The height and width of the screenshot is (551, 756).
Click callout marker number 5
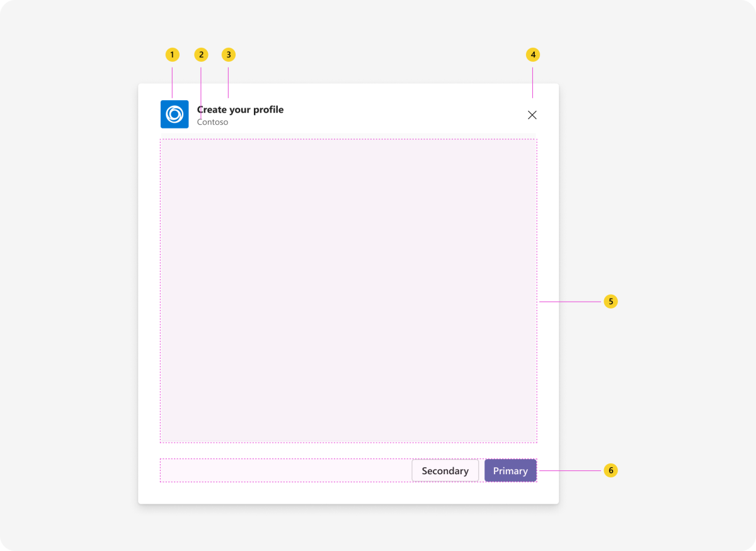pos(610,302)
